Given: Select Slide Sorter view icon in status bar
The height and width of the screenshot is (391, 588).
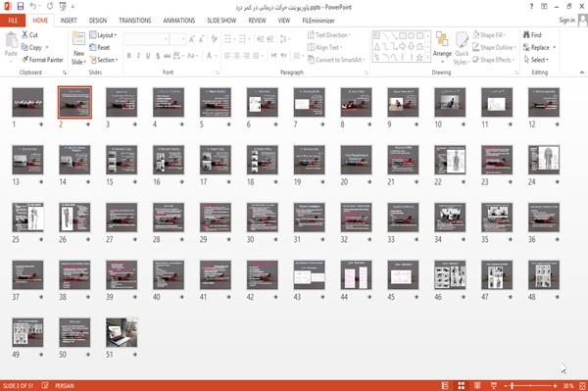Looking at the screenshot, I should (x=462, y=385).
